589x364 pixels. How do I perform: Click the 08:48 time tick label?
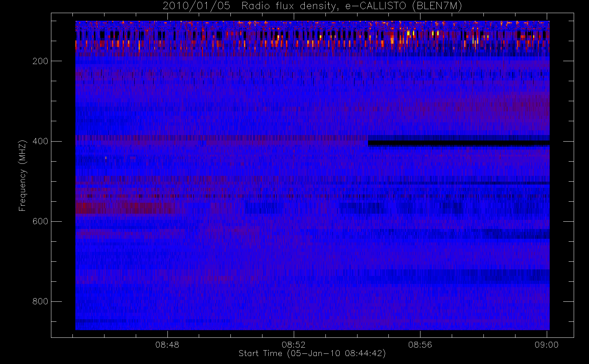pos(167,345)
